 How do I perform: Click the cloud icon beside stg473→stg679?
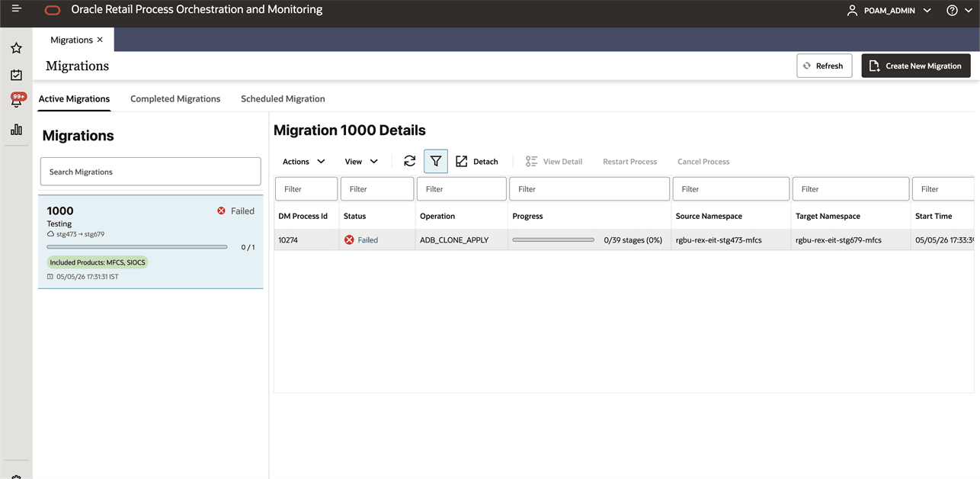point(50,234)
